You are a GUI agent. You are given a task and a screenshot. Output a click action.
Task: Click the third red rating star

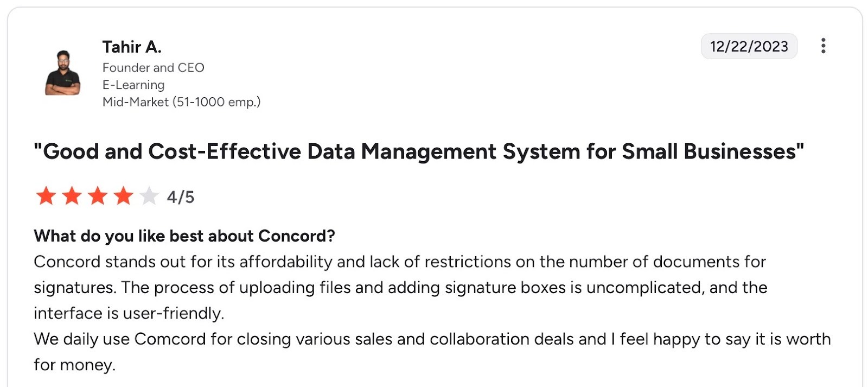pos(98,196)
